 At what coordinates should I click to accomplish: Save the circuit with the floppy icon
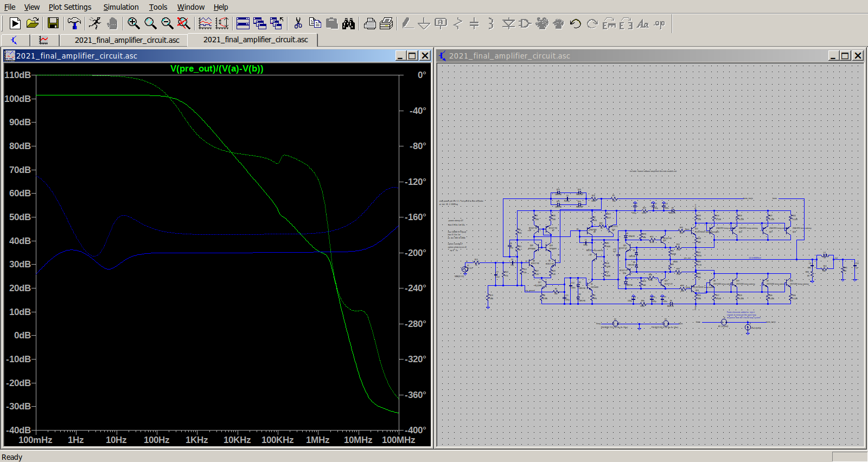pyautogui.click(x=53, y=23)
